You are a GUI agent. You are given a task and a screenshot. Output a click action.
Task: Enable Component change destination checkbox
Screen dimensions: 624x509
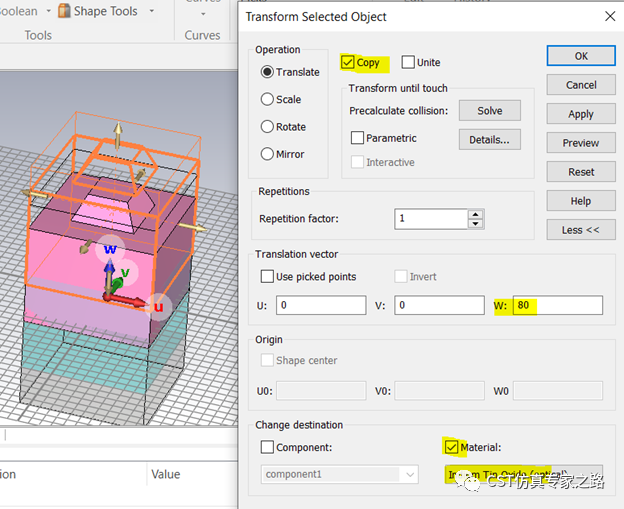coord(267,447)
